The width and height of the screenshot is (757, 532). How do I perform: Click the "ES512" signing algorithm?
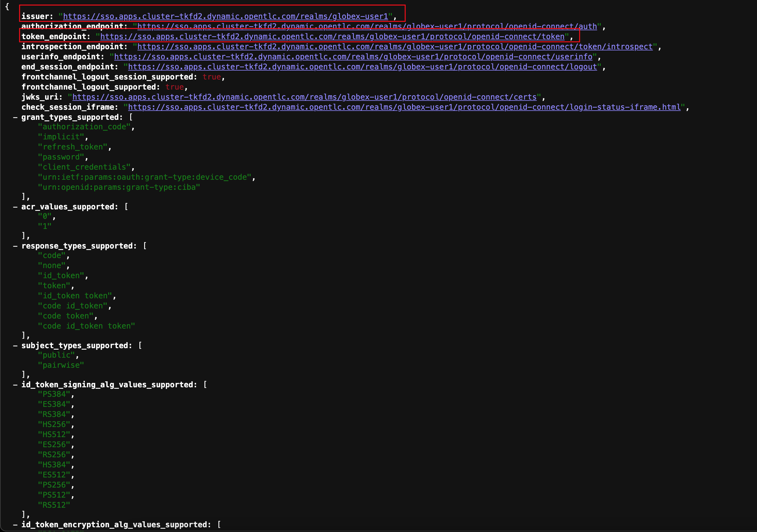tap(54, 475)
